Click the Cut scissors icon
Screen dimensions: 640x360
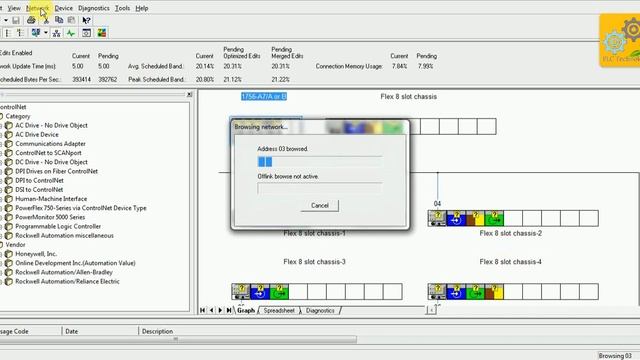click(46, 20)
